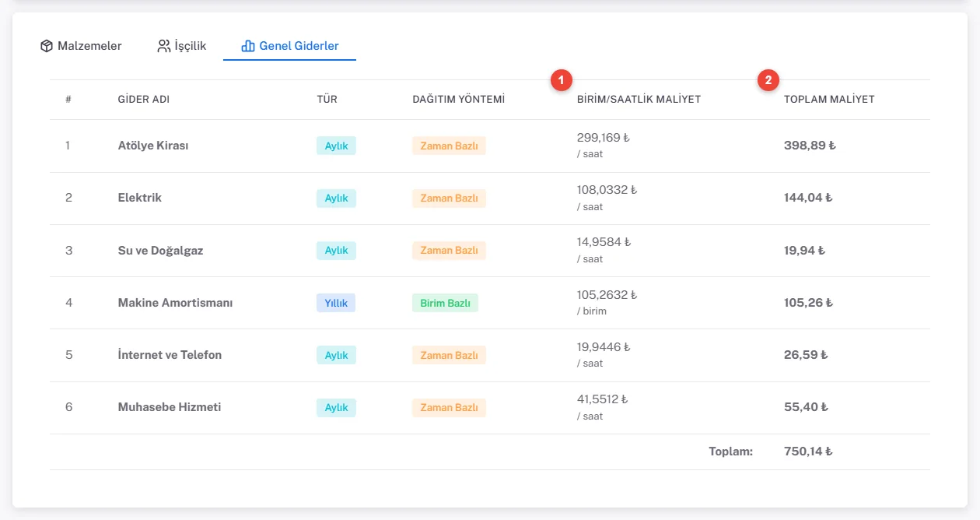980x520 pixels.
Task: Click the Genel Giderler chart icon
Action: pyautogui.click(x=248, y=46)
